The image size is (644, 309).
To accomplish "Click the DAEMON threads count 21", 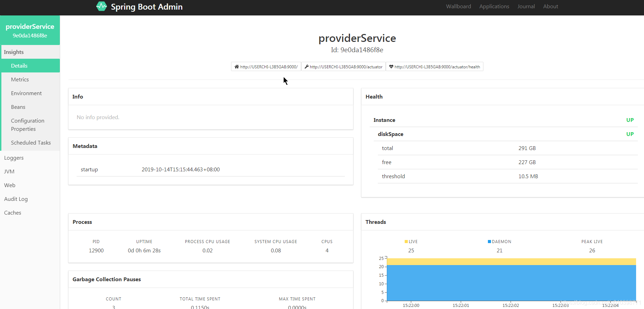I will coord(500,250).
